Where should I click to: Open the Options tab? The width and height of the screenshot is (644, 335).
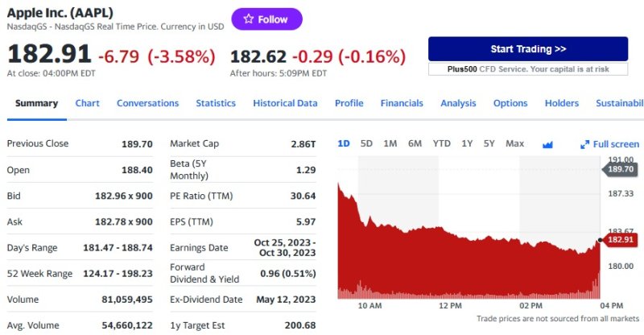pyautogui.click(x=510, y=103)
